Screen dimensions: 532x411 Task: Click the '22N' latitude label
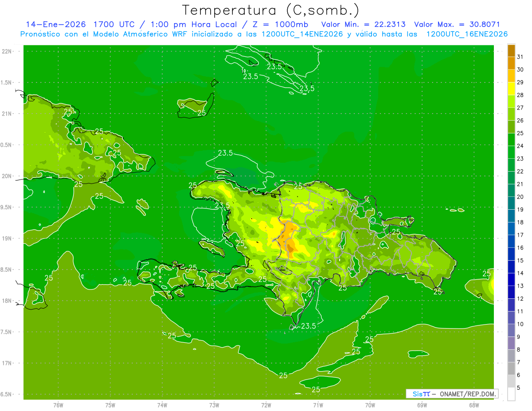(x=6, y=51)
